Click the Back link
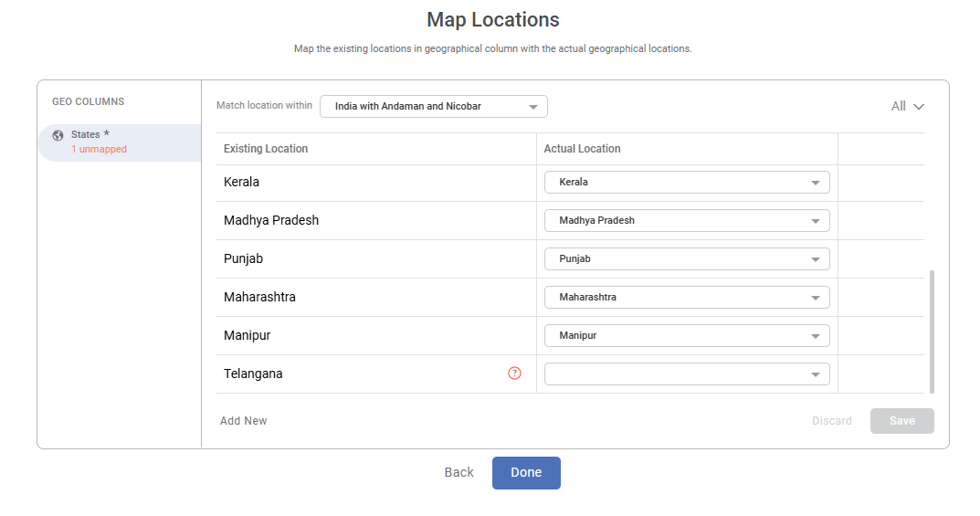This screenshot has width=980, height=516. click(x=458, y=473)
